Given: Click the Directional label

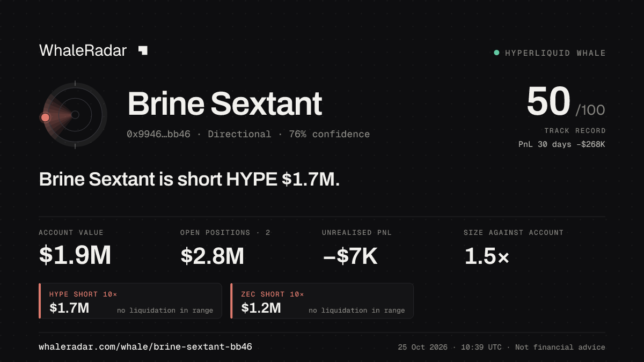Looking at the screenshot, I should tap(239, 134).
